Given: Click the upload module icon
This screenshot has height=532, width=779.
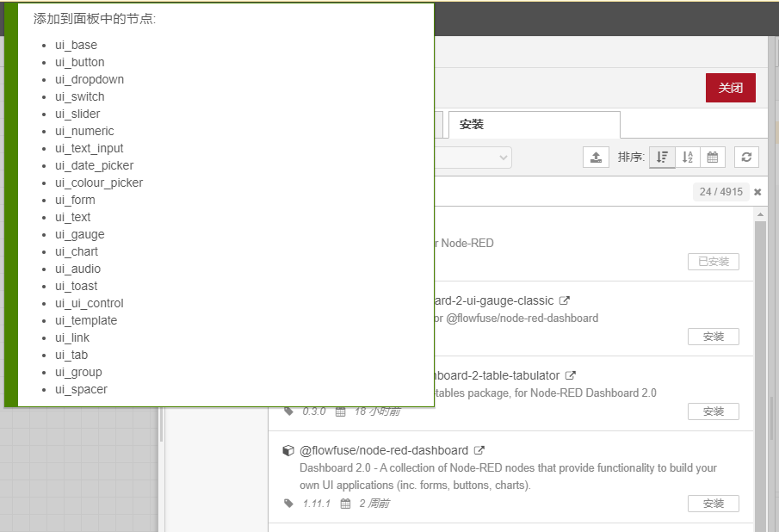Looking at the screenshot, I should click(x=596, y=157).
